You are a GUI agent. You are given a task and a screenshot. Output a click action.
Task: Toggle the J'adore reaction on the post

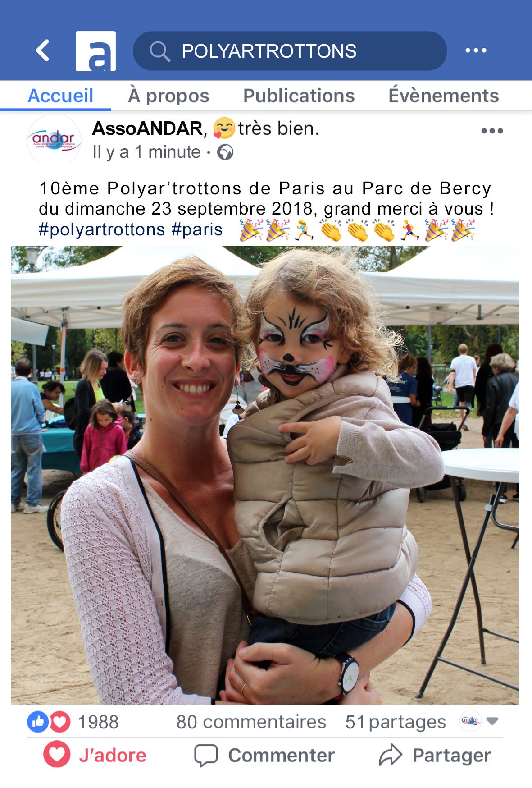(x=95, y=755)
